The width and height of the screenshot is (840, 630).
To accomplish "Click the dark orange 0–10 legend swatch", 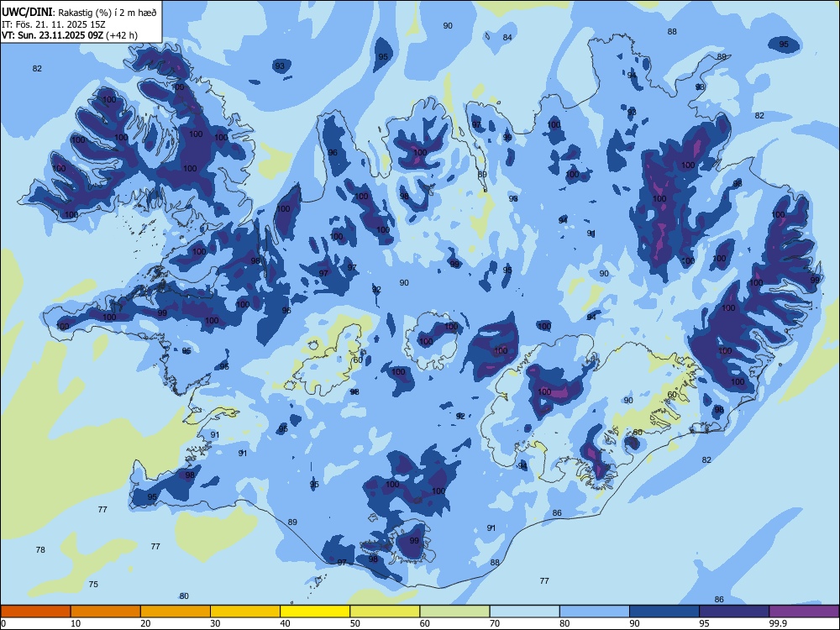I will pos(35,612).
